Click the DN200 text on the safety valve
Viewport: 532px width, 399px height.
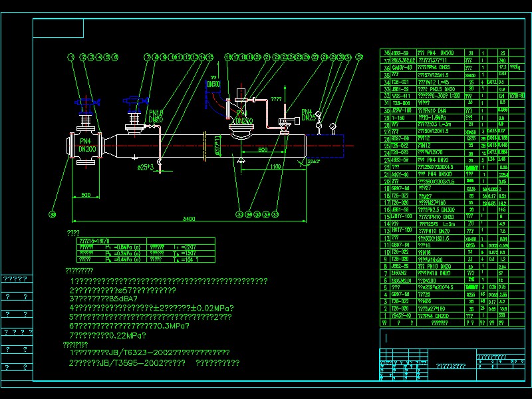[244, 121]
